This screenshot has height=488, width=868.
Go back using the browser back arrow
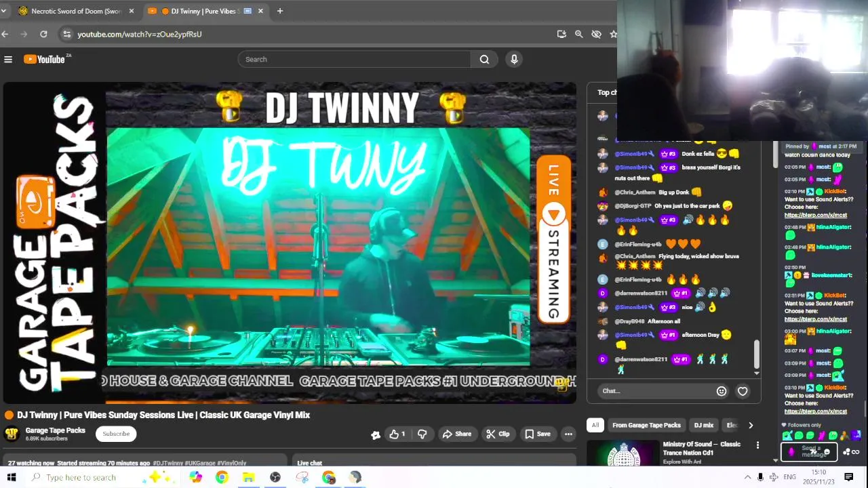(5, 34)
